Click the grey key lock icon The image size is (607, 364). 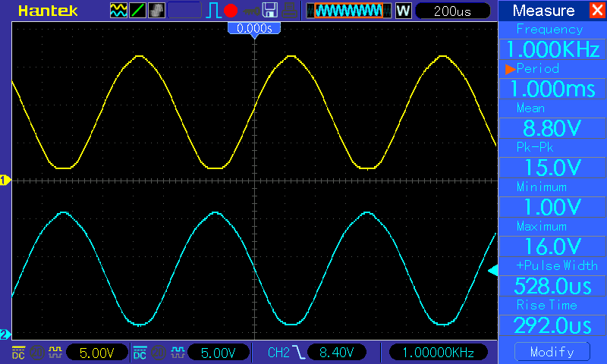[x=252, y=11]
